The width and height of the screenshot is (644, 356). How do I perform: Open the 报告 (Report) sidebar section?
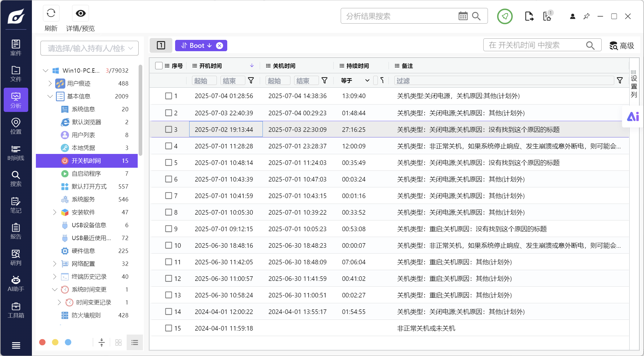tap(16, 232)
